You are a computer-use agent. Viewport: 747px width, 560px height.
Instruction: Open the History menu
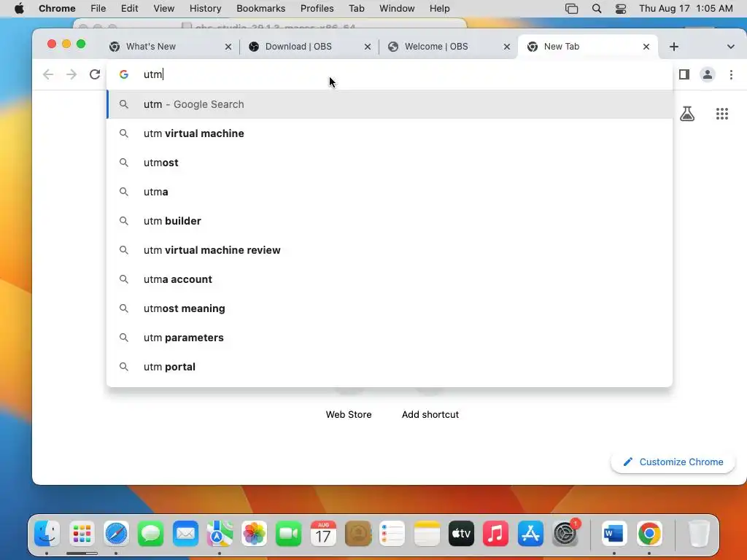[205, 9]
